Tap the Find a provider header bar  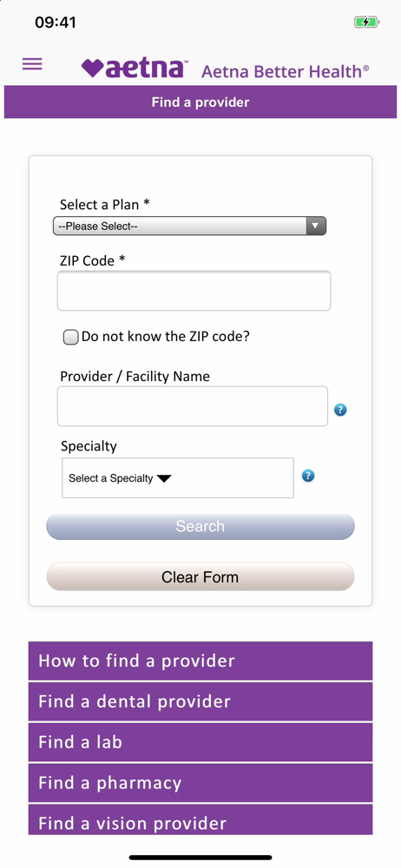pos(200,102)
